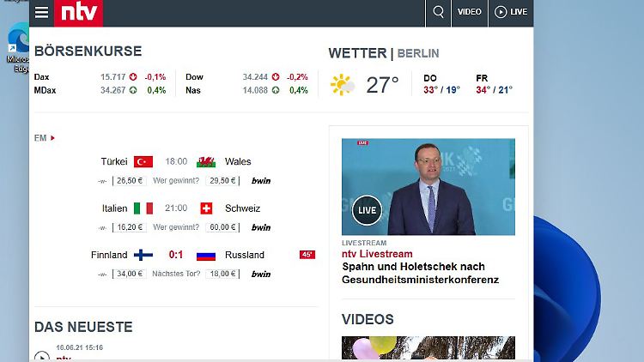Click the 18,00 € odds for Russland
644x362 pixels.
222,274
